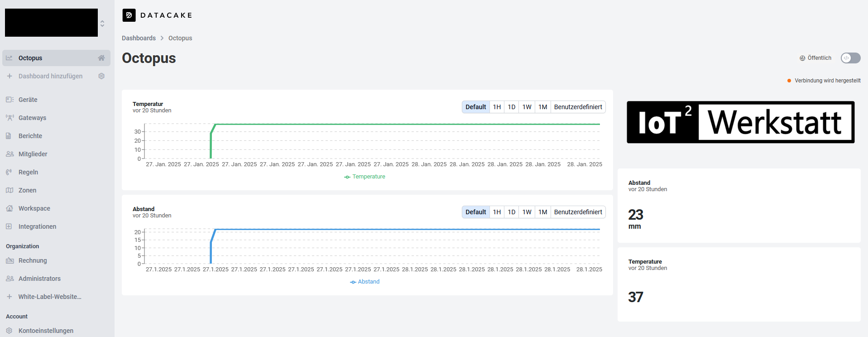Open dashboard settings gear icon in sidebar

pyautogui.click(x=101, y=76)
